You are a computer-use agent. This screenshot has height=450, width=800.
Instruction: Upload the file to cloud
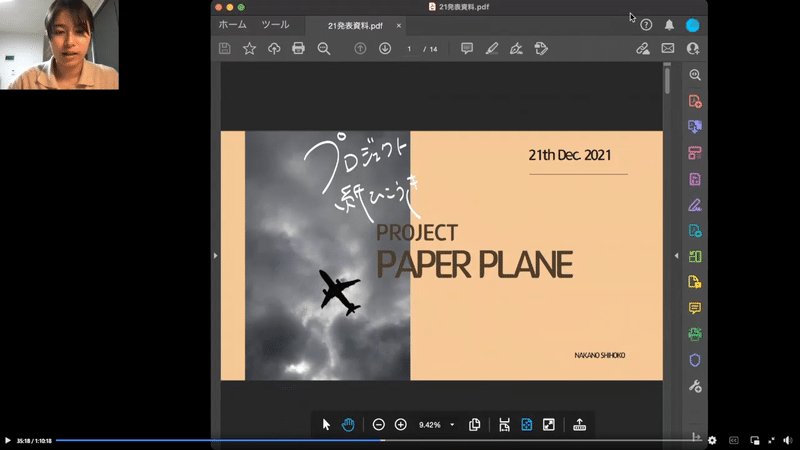pos(274,48)
